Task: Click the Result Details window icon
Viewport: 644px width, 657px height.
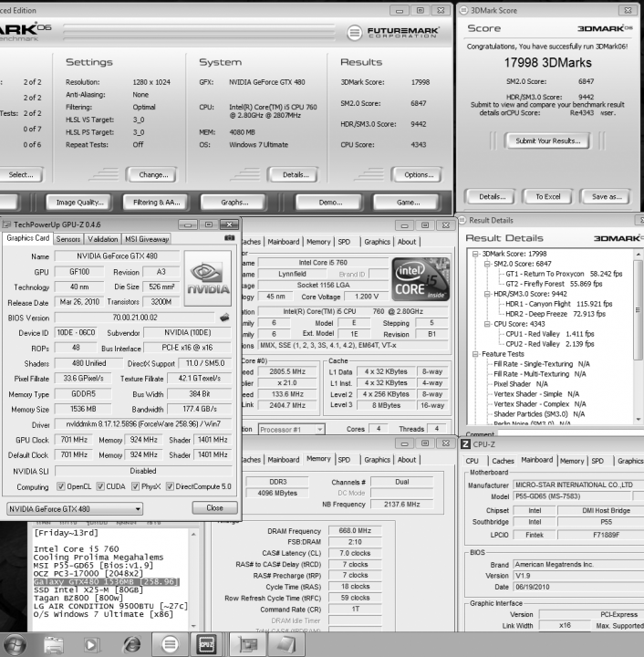Action: [462, 220]
